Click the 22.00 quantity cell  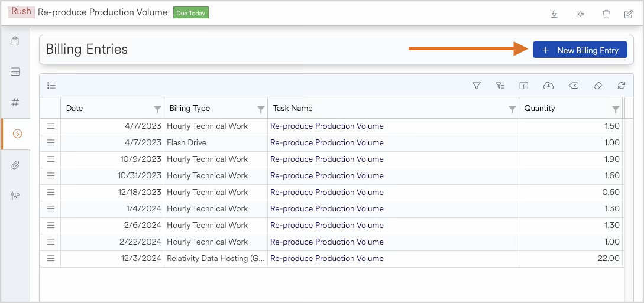point(571,258)
